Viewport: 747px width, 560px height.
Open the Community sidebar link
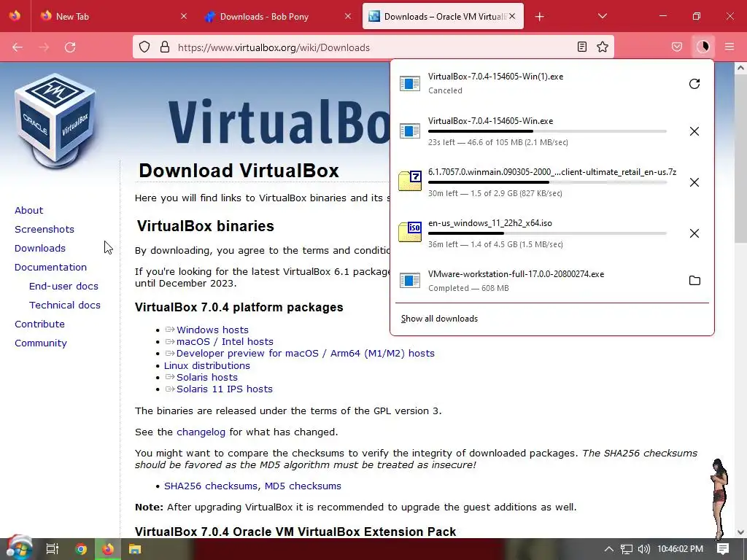[x=41, y=343]
